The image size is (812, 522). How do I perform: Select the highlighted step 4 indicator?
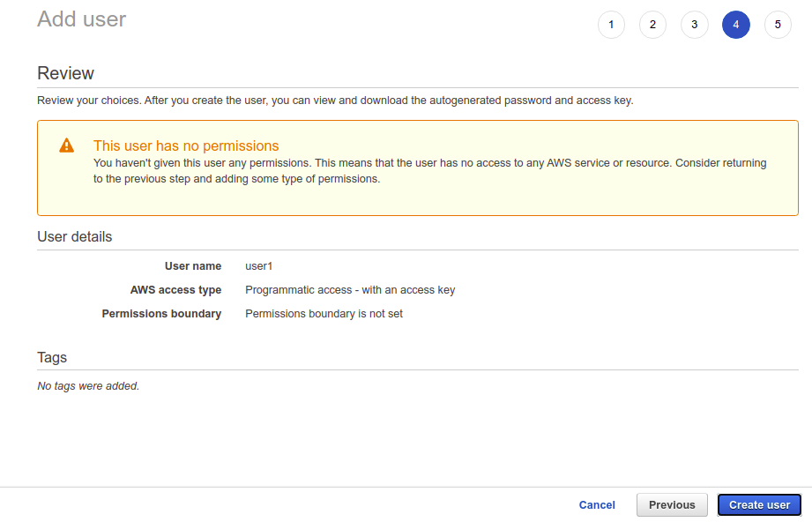[735, 25]
